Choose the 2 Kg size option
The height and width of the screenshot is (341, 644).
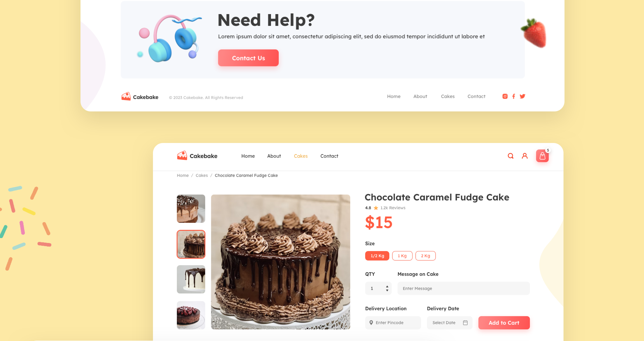(426, 256)
